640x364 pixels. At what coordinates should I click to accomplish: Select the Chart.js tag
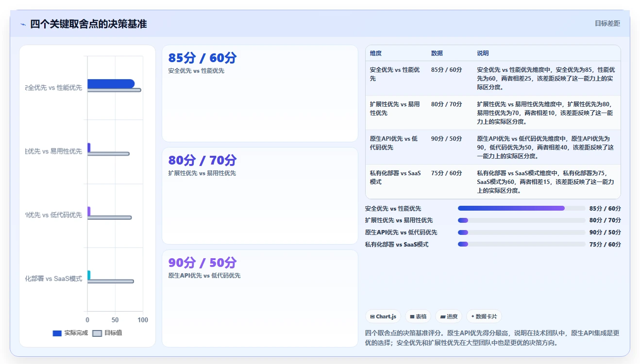[x=383, y=316]
